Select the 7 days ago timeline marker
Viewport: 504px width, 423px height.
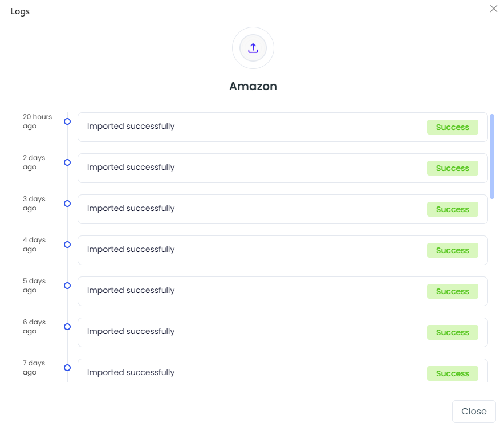click(x=67, y=368)
